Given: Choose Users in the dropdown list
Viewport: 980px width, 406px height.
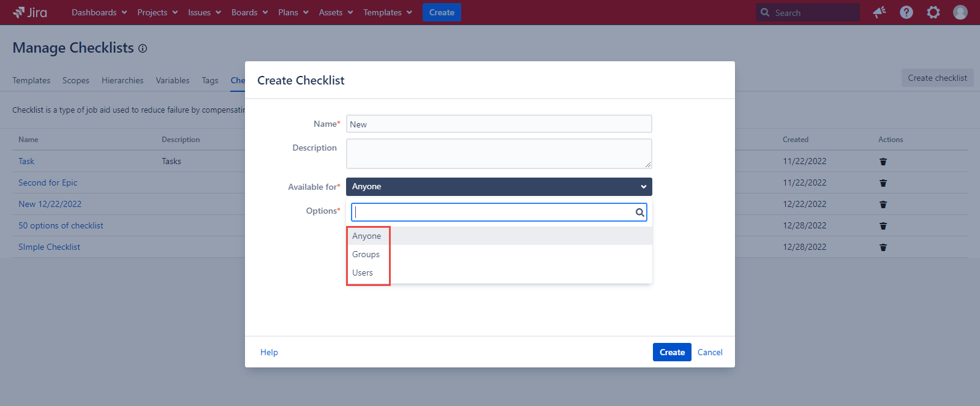Looking at the screenshot, I should click(x=363, y=273).
